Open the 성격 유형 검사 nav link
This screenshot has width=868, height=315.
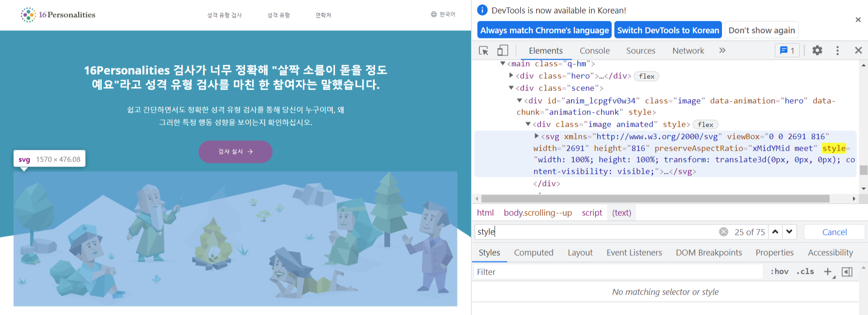225,15
